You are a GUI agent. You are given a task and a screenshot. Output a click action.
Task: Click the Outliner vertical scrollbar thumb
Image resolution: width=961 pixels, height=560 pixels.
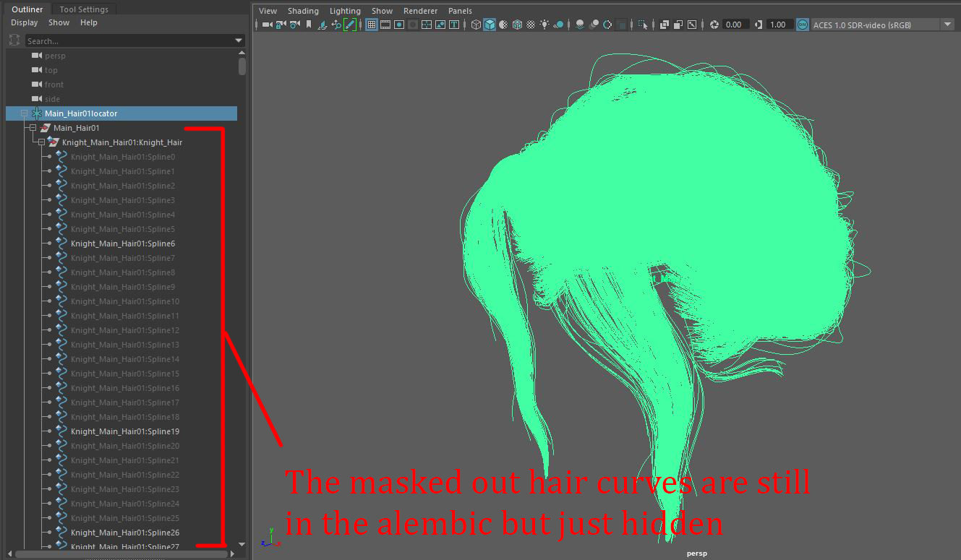tap(242, 66)
